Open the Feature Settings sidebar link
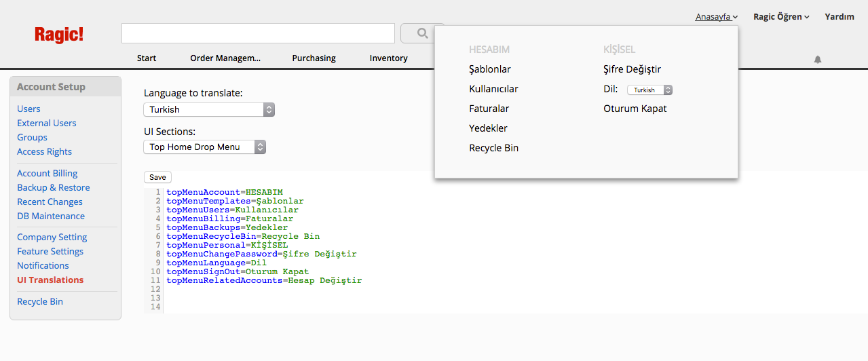 pyautogui.click(x=50, y=251)
